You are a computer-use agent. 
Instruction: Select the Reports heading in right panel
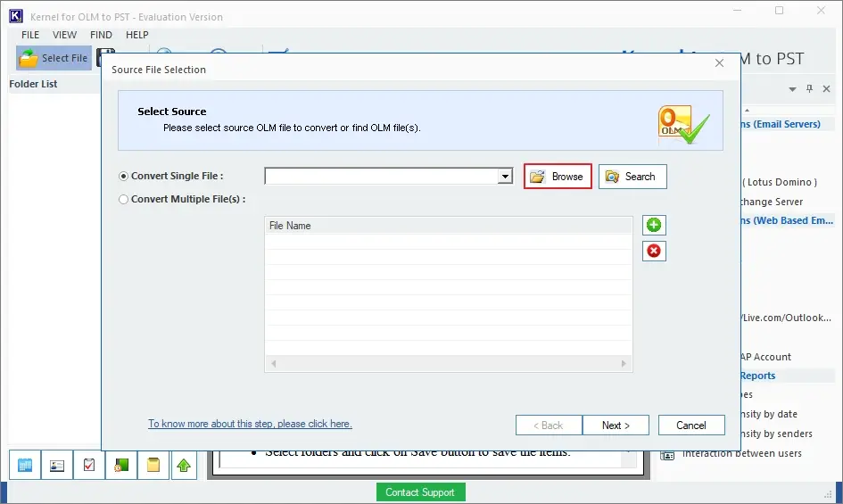(x=758, y=376)
